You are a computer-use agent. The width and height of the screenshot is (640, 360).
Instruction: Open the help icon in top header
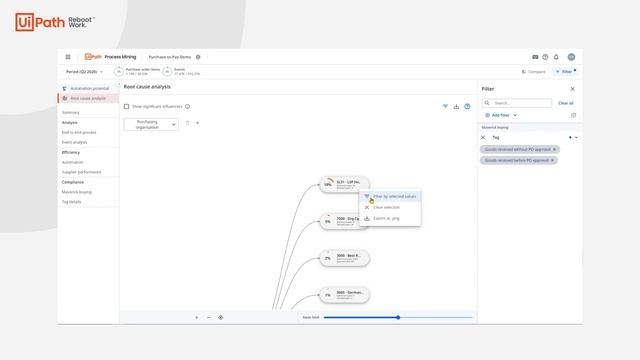[545, 57]
